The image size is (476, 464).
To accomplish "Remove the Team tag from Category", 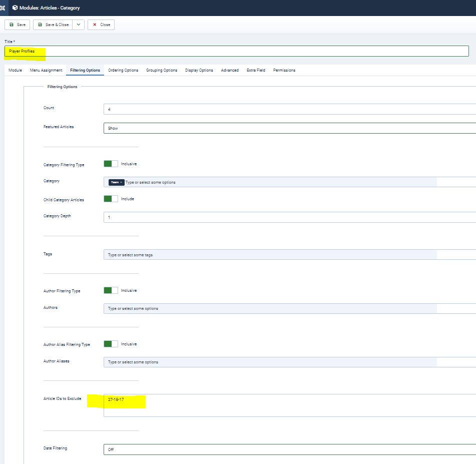I will [121, 182].
